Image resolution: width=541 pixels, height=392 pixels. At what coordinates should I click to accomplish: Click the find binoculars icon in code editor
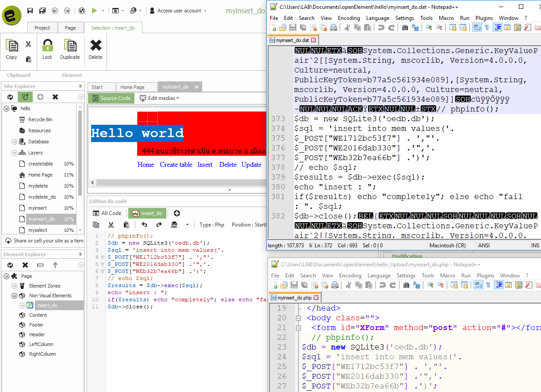(x=174, y=225)
